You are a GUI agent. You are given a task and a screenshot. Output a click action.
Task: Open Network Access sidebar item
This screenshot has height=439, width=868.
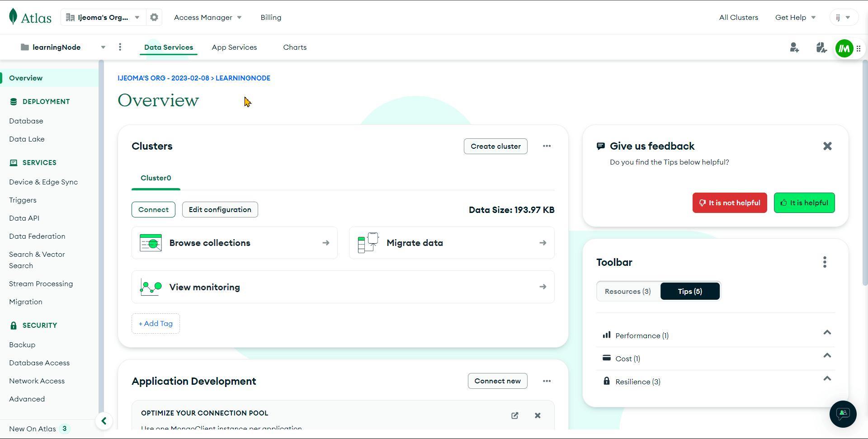pyautogui.click(x=37, y=381)
